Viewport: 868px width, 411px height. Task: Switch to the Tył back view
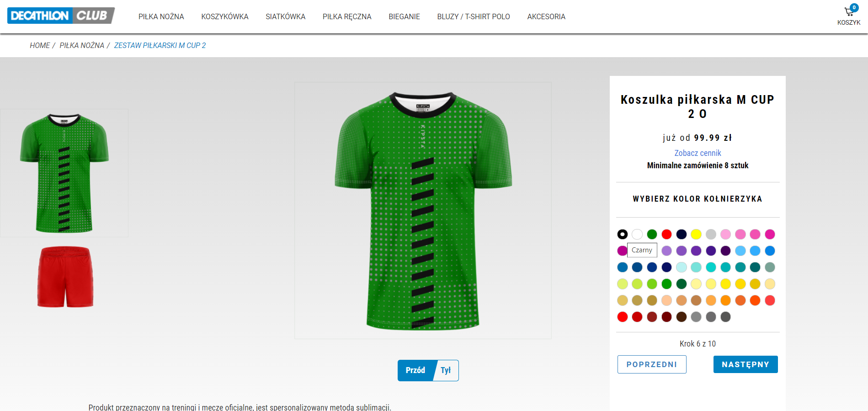coord(446,370)
